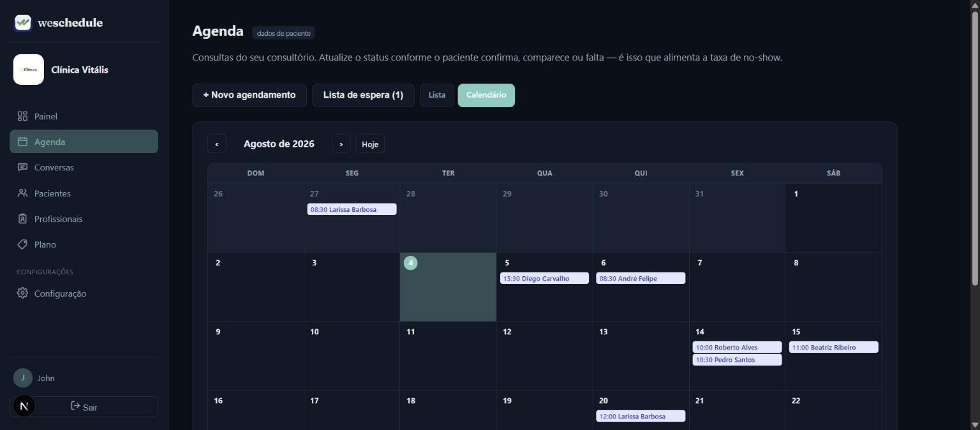Click the DOM column header
This screenshot has width=980, height=430.
click(256, 173)
